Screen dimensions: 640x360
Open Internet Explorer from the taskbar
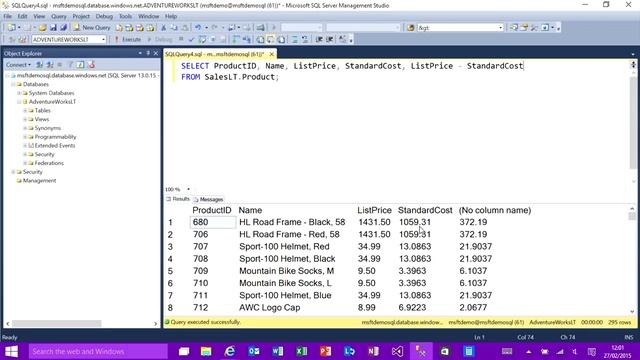point(230,351)
